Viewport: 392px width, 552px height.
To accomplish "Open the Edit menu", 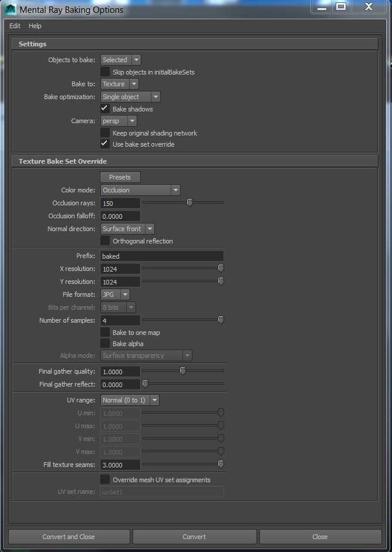I will coord(15,26).
